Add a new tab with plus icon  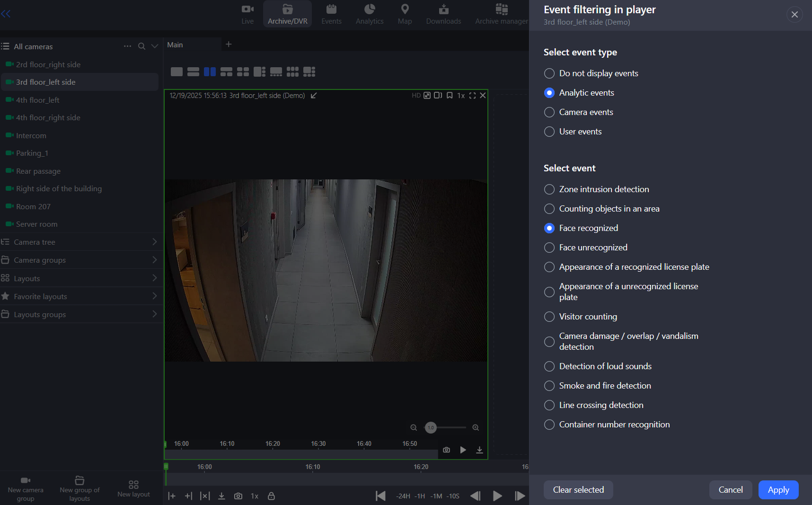(x=229, y=44)
